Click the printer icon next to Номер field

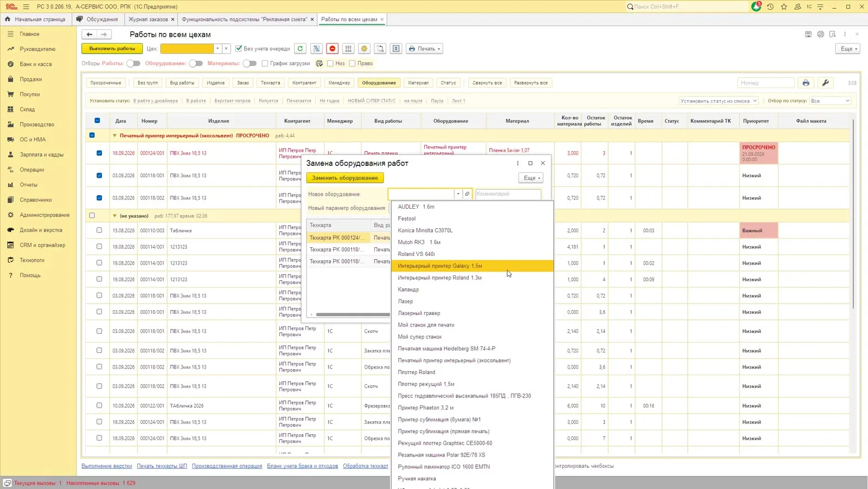[806, 83]
